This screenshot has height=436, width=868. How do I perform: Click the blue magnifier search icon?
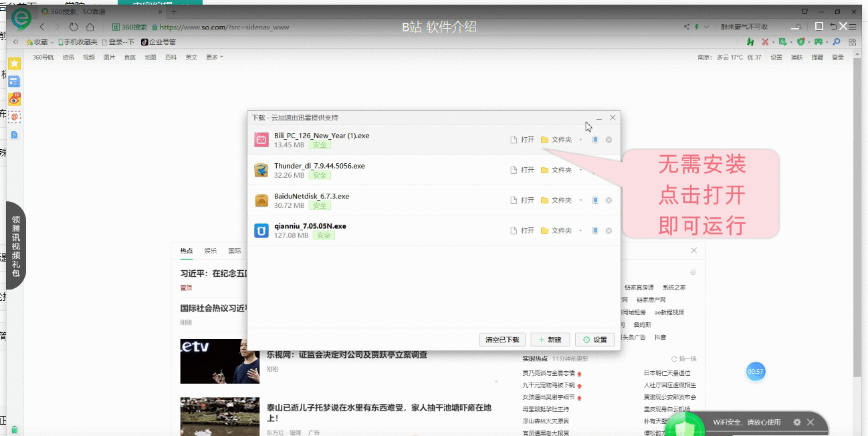click(x=837, y=41)
